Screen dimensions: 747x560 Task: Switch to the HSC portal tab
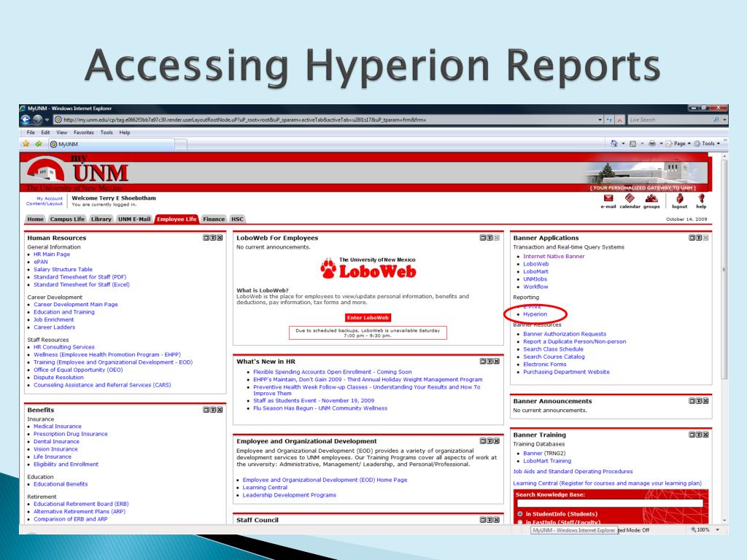tap(237, 219)
